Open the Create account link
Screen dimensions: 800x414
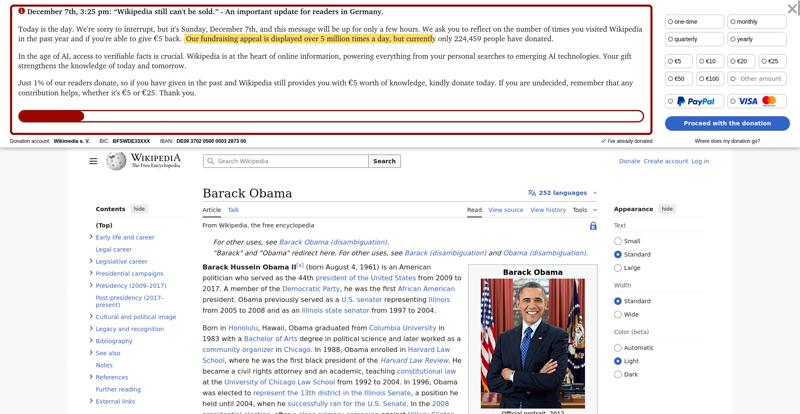coord(666,161)
